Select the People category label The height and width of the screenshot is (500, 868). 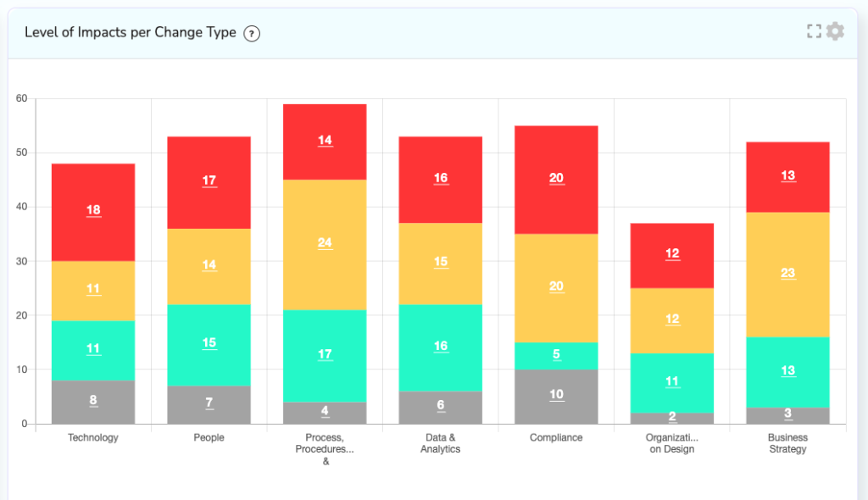(x=209, y=437)
